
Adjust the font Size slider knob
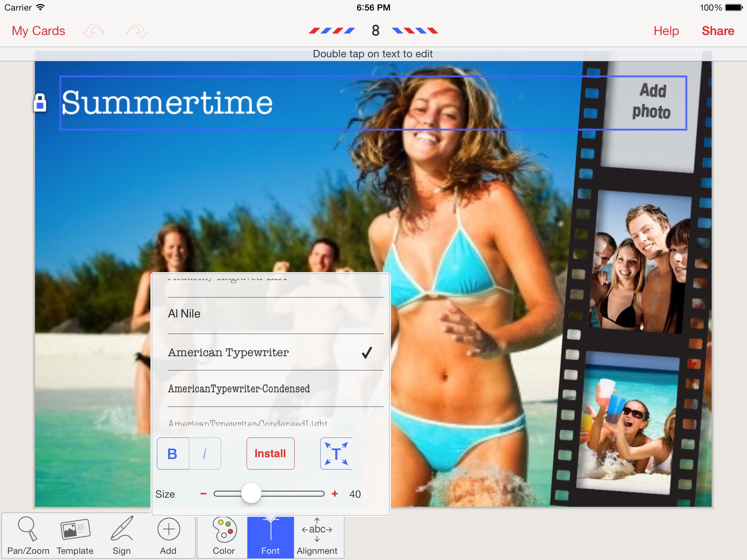click(251, 493)
